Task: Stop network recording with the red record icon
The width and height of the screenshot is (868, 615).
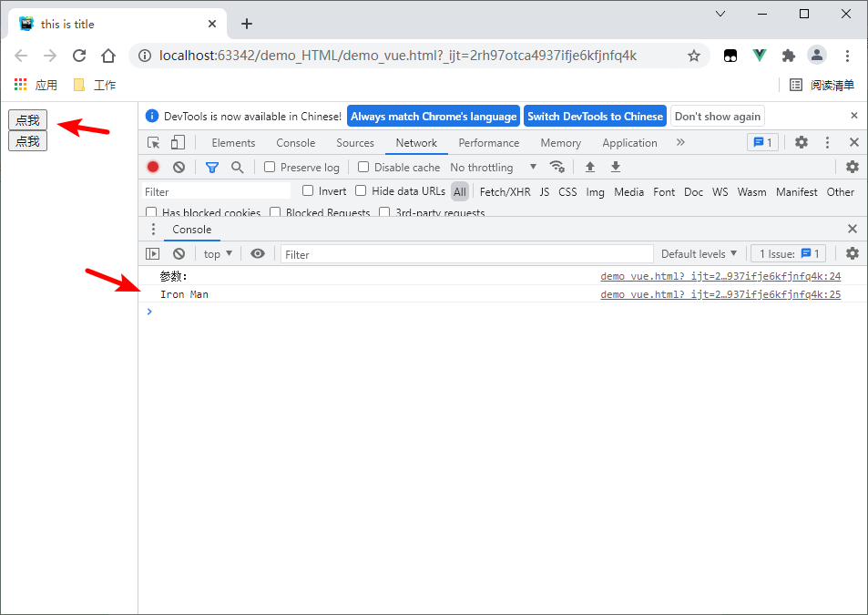Action: [x=153, y=167]
